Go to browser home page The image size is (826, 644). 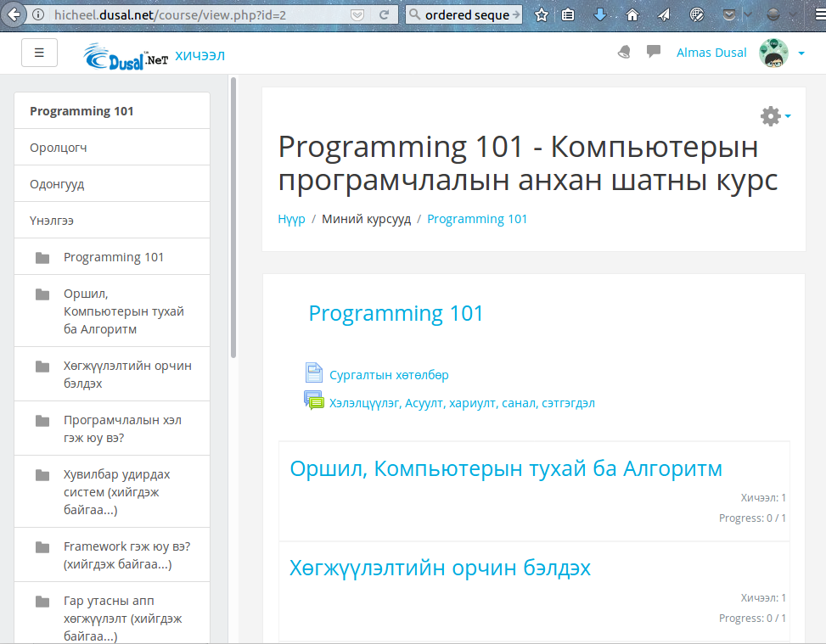pos(632,14)
